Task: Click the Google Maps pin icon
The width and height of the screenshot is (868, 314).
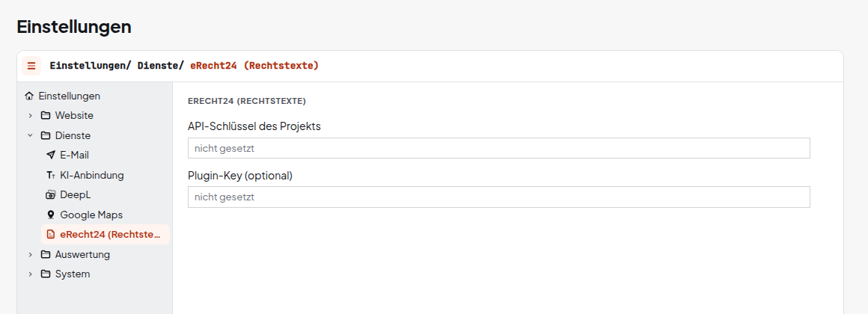Action: (x=51, y=215)
